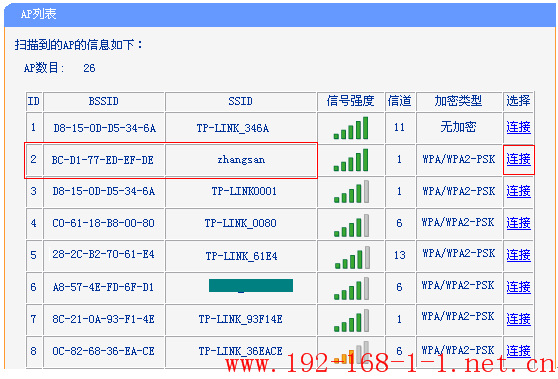The width and height of the screenshot is (558, 379).
Task: Click 连接 link for TP-LINK_0080
Action: click(x=518, y=223)
